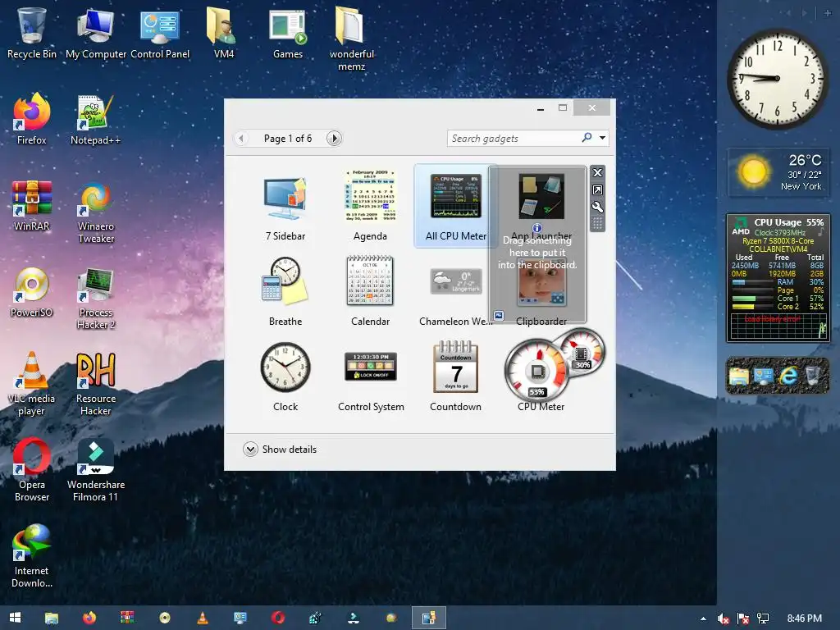This screenshot has height=630, width=840.
Task: Open File Explorer from taskbar
Action: [52, 618]
